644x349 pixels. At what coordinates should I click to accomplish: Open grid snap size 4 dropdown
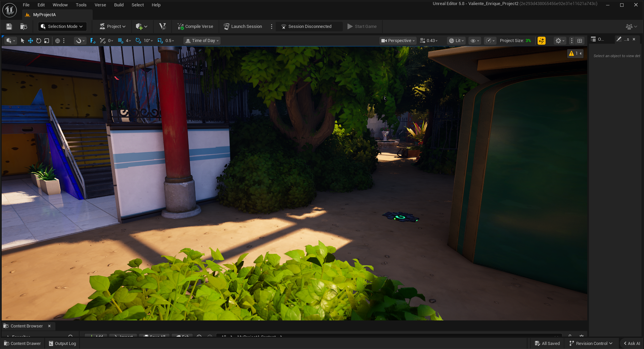tap(129, 41)
